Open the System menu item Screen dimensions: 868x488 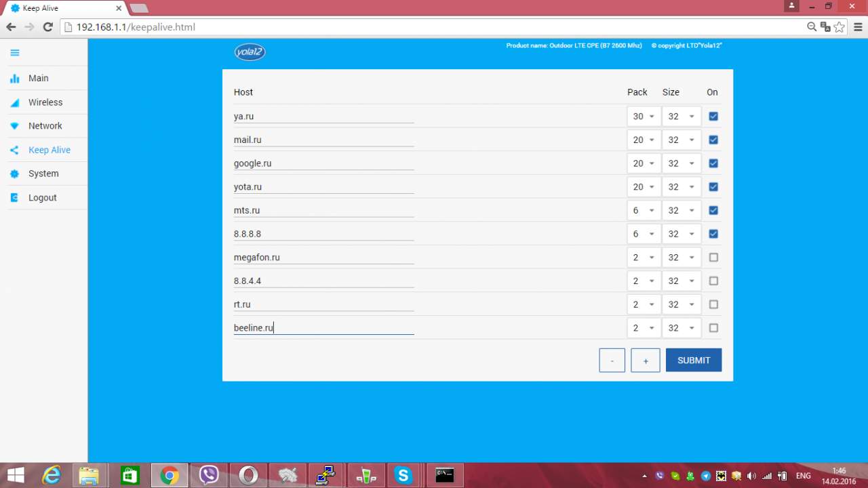[43, 174]
